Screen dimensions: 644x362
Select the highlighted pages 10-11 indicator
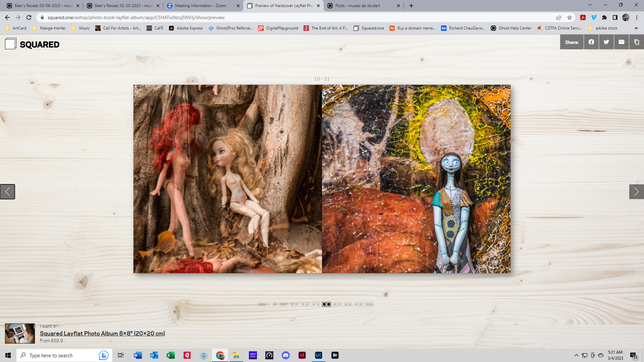[326, 304]
